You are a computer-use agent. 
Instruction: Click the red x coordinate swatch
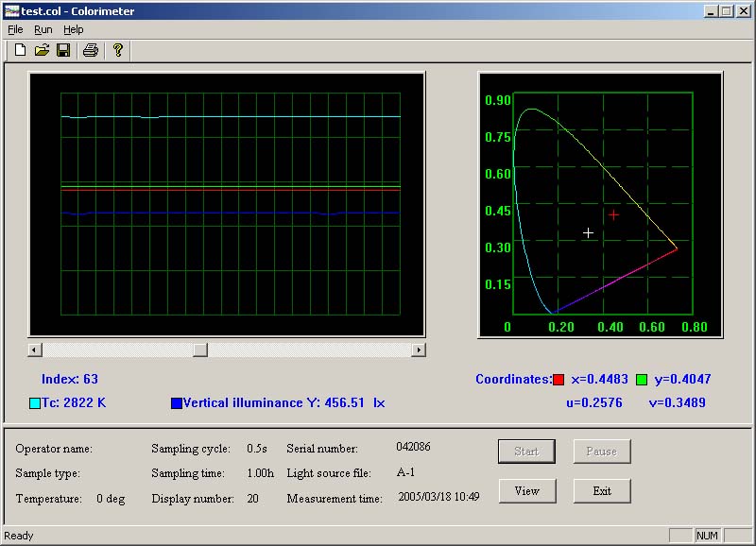point(558,380)
